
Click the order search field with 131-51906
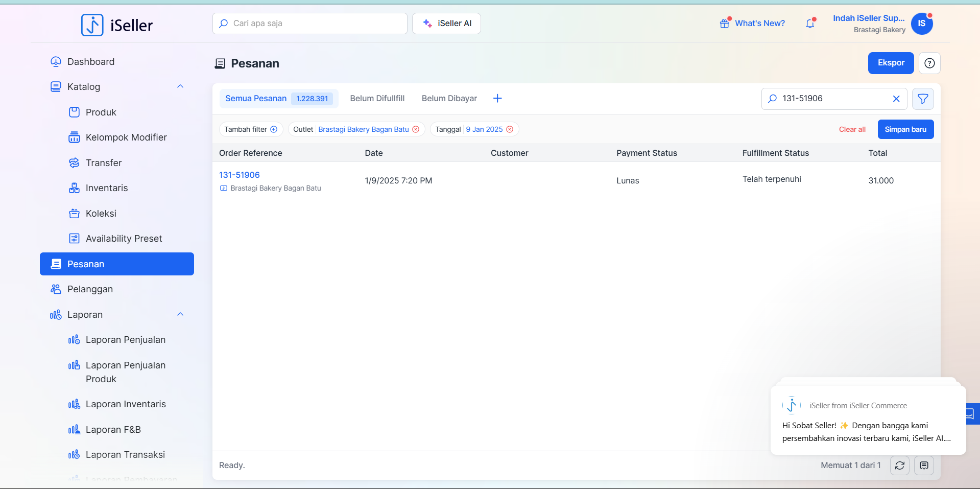tap(834, 99)
